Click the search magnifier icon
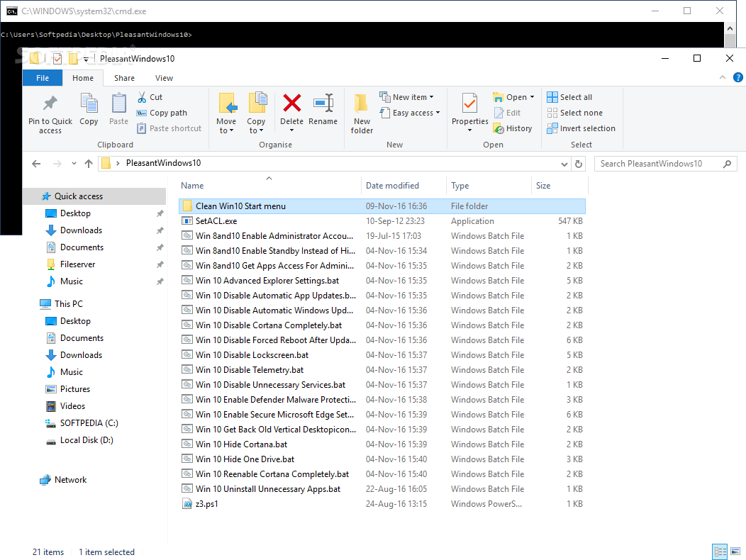The image size is (746, 560). pos(727,164)
